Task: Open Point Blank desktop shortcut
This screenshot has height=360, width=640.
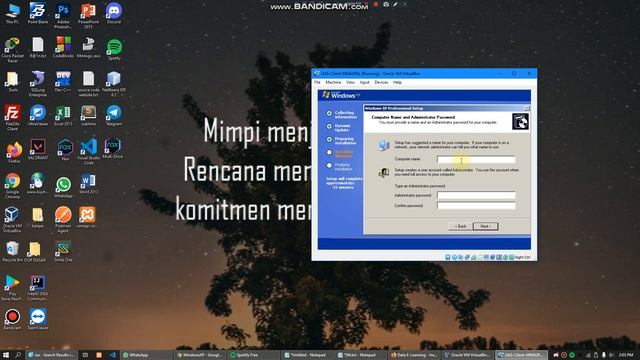Action: 38,14
